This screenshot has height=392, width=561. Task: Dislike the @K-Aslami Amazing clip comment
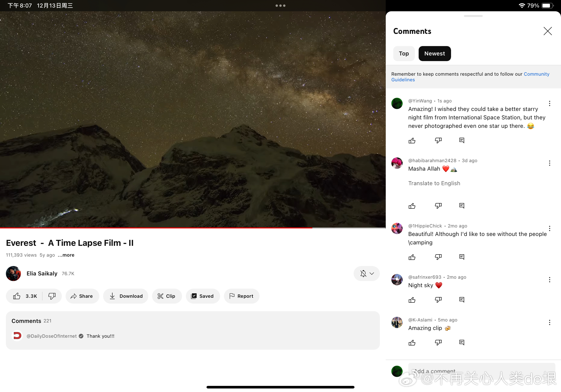[438, 342]
